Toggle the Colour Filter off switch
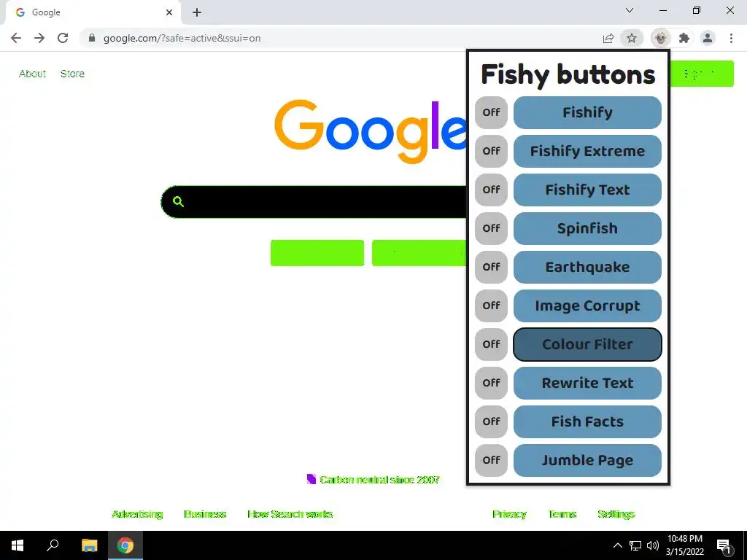This screenshot has width=747, height=560. (x=491, y=344)
